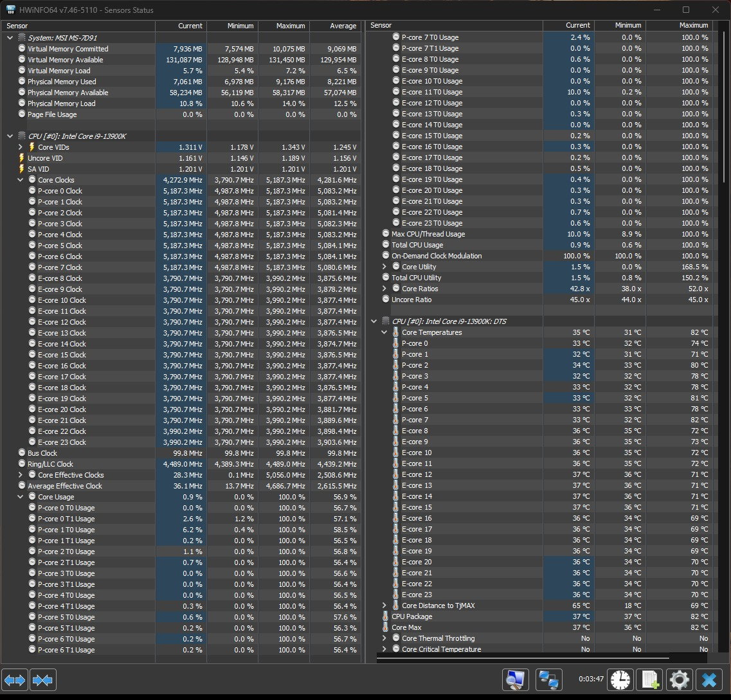The width and height of the screenshot is (731, 700).
Task: Open the remote monitor icon with the single screen
Action: (515, 680)
